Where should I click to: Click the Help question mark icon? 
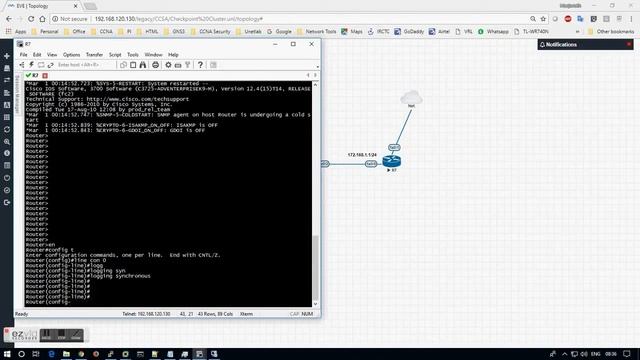pyautogui.click(x=200, y=65)
